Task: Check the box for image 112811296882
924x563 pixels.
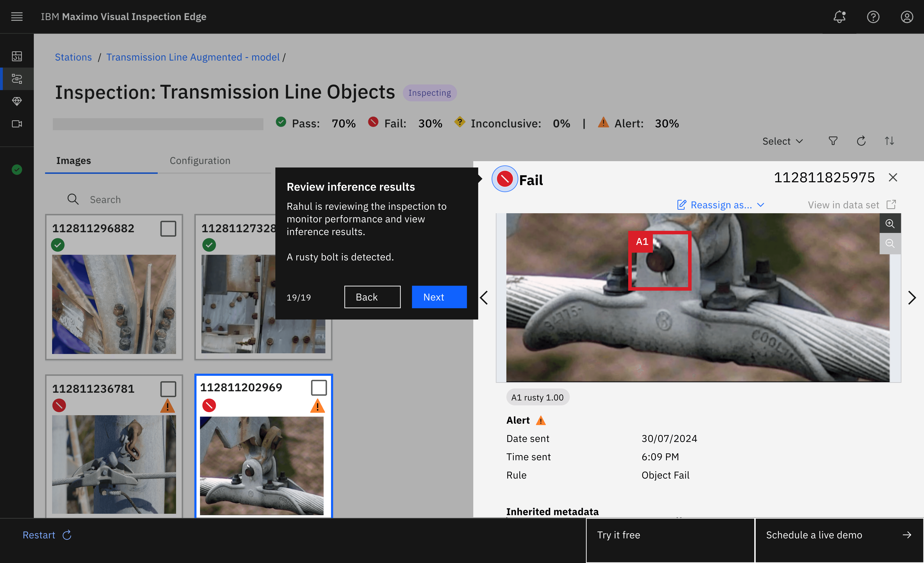Action: coord(168,228)
